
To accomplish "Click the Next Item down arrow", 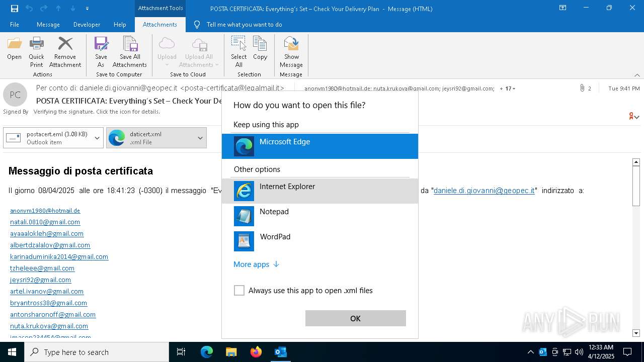I will [73, 9].
